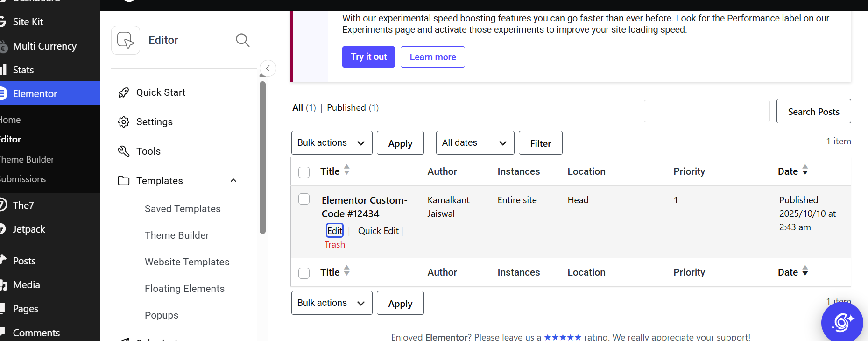Open Submissions in Elementor submenu
868x341 pixels.
23,179
